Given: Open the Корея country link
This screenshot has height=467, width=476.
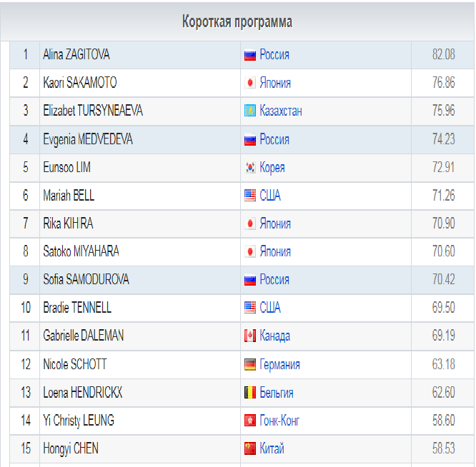Looking at the screenshot, I should click(x=272, y=168).
